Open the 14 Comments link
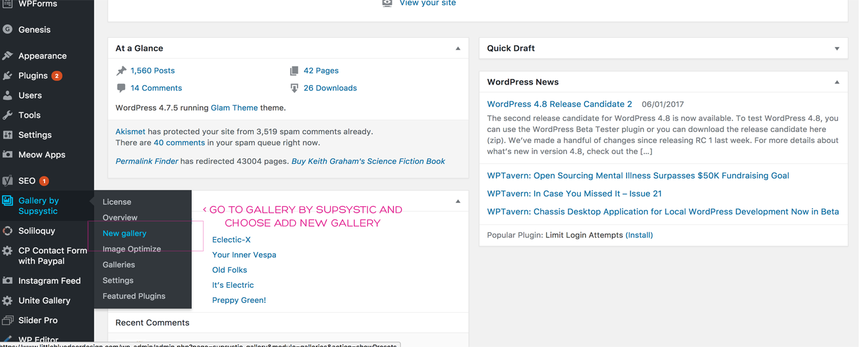The image size is (868, 347). (156, 88)
